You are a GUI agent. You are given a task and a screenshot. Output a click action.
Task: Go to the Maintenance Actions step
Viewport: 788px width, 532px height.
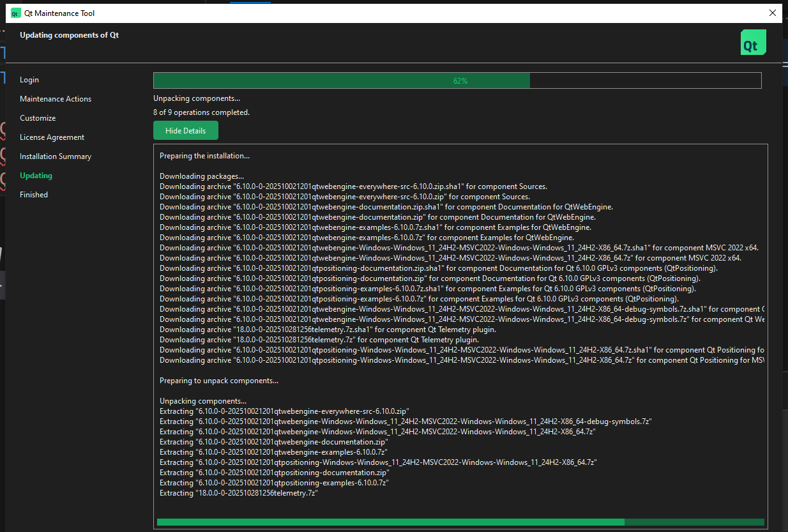pyautogui.click(x=56, y=99)
